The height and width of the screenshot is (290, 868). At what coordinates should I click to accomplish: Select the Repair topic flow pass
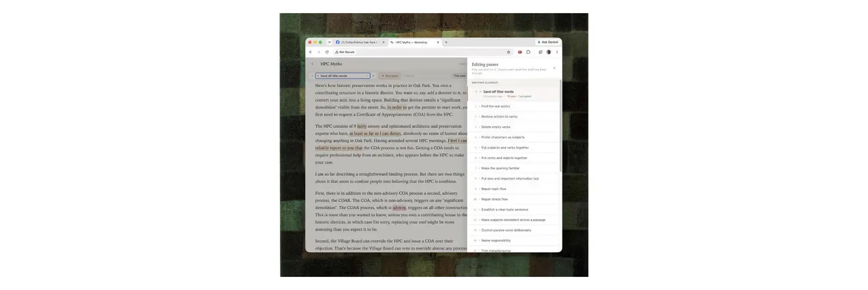click(x=514, y=189)
